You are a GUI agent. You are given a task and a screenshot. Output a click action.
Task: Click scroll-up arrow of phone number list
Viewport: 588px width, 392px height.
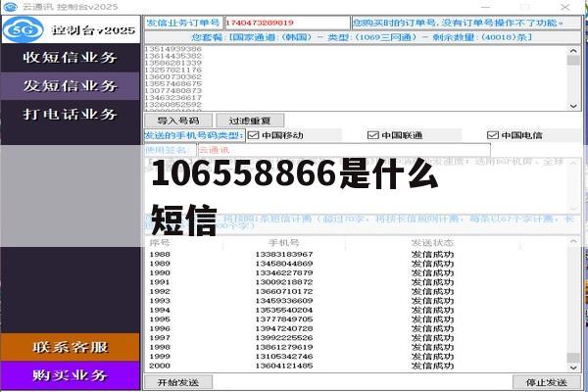tap(573, 51)
